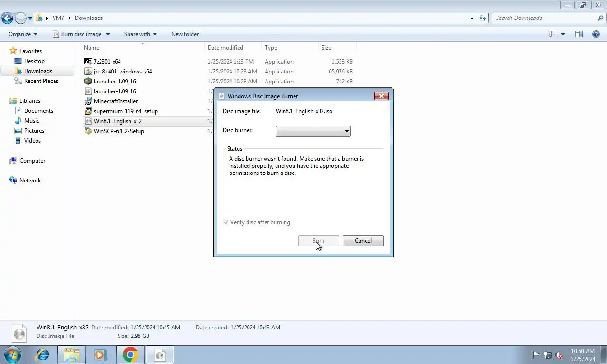This screenshot has height=364, width=607.
Task: Click the 65,976 KB size cell
Action: (340, 72)
